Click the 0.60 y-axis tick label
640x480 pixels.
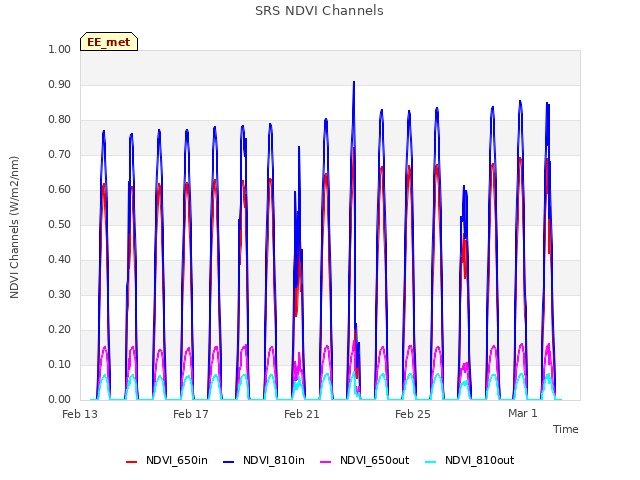click(x=60, y=189)
